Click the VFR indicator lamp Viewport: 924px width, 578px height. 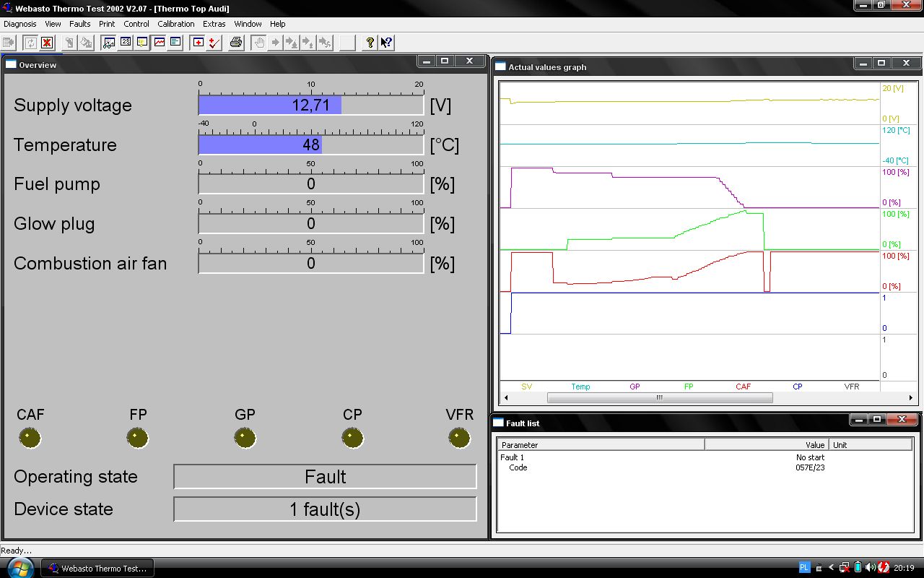pyautogui.click(x=459, y=438)
